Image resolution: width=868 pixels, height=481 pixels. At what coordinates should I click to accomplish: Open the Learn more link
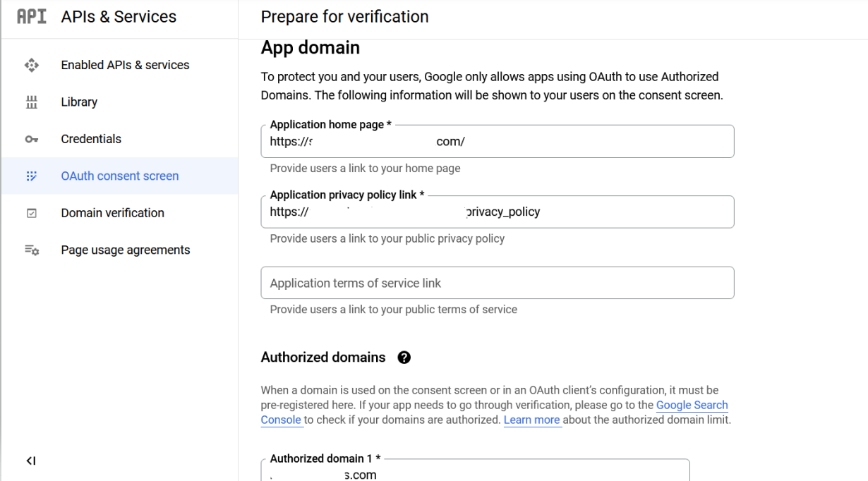coord(532,420)
